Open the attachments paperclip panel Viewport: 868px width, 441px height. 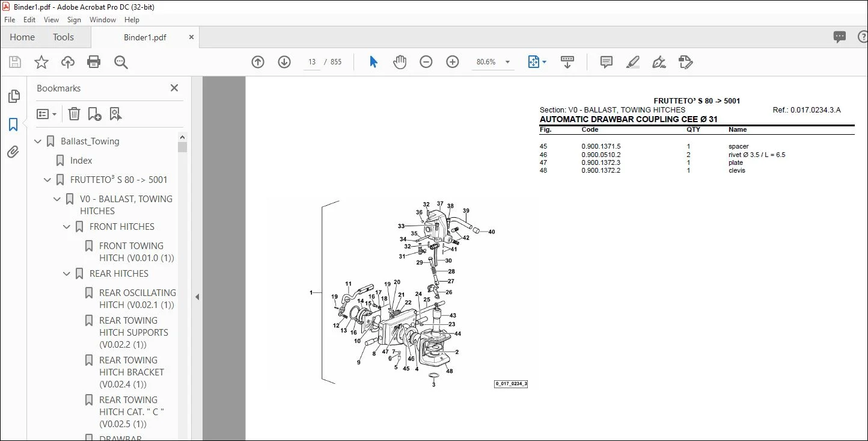[x=13, y=152]
